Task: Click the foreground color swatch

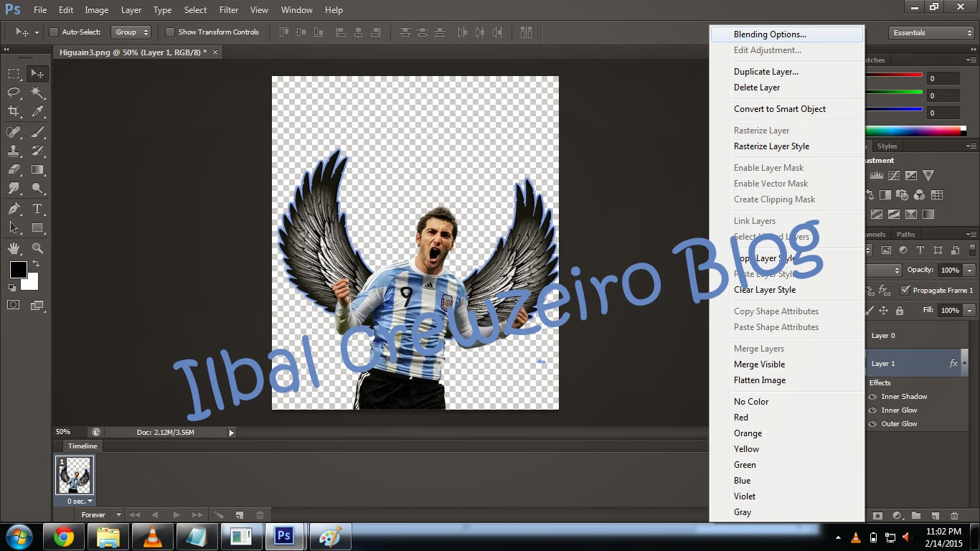Action: click(x=18, y=270)
